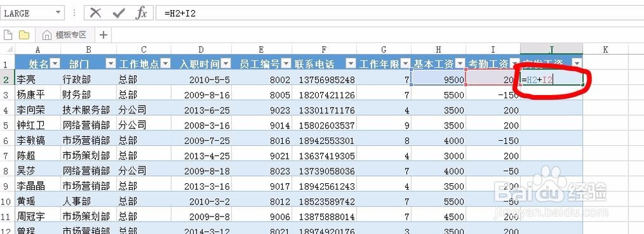
Task: Open filter dropdown for 联系电话 column
Action: [350, 64]
